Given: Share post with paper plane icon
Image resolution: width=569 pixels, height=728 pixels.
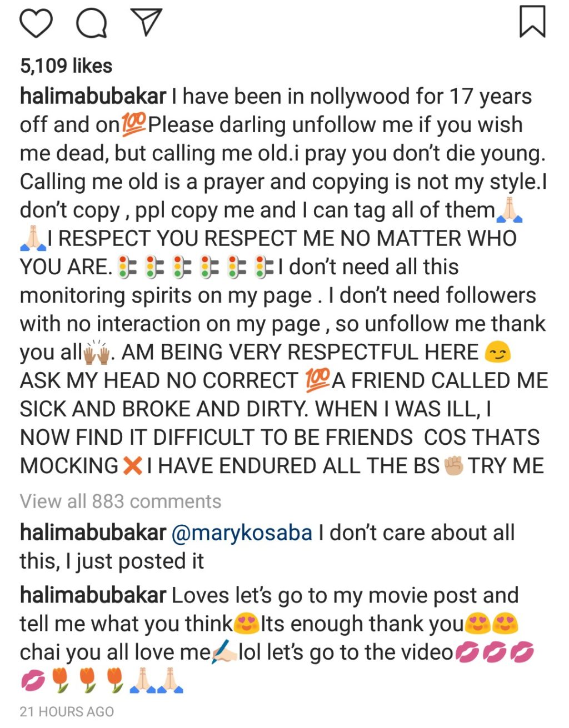Looking at the screenshot, I should point(146,22).
